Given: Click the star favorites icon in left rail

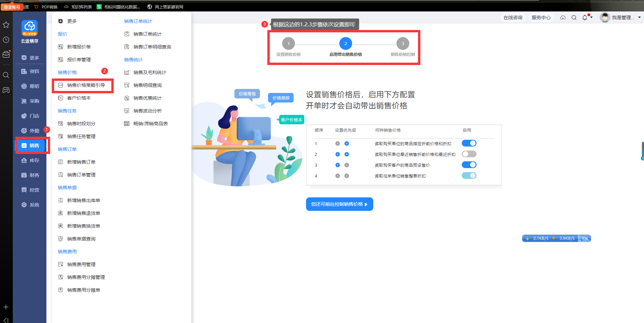Looking at the screenshot, I should [6, 25].
